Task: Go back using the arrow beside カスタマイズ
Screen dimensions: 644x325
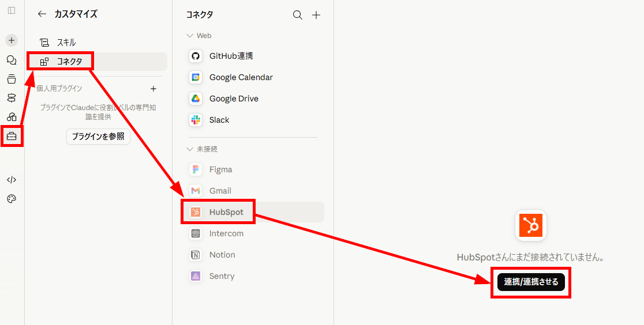Action: (x=42, y=14)
